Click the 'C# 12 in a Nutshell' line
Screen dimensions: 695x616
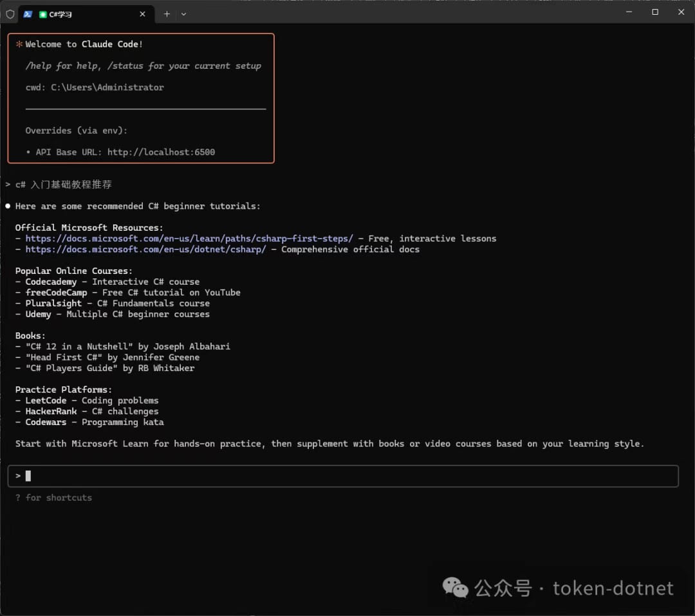tap(123, 347)
